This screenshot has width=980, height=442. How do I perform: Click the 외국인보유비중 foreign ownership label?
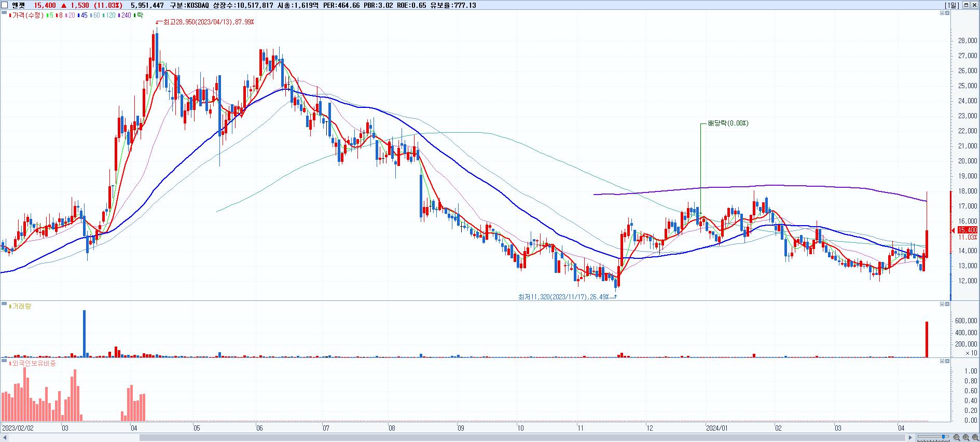(33, 364)
